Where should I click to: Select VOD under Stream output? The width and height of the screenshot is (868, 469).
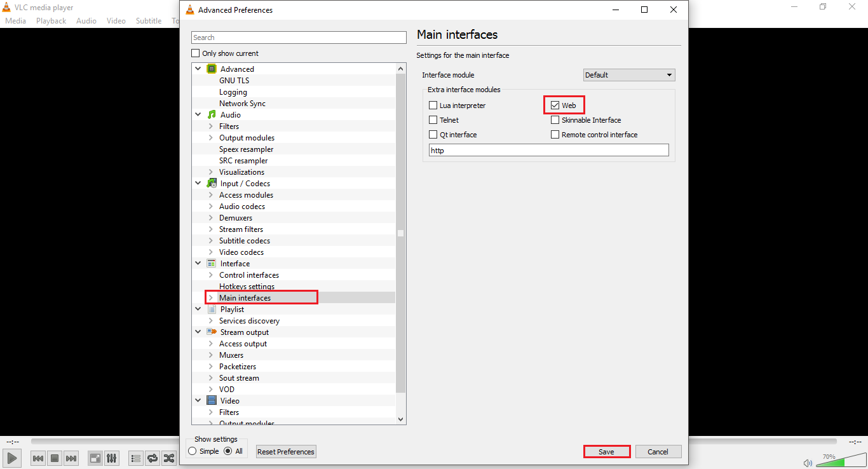click(x=227, y=390)
